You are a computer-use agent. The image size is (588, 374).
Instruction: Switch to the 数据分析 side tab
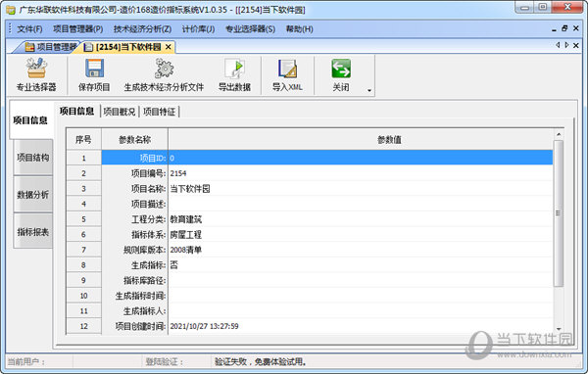click(33, 195)
